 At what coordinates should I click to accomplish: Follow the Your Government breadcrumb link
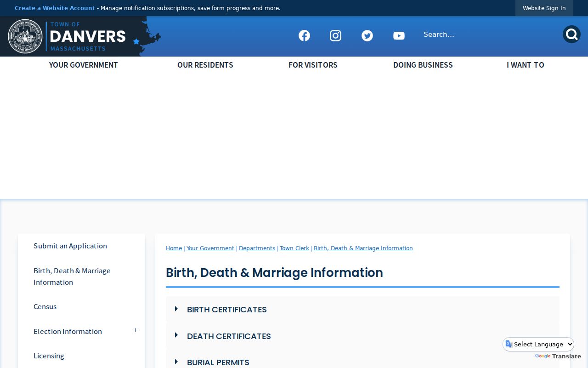click(210, 248)
